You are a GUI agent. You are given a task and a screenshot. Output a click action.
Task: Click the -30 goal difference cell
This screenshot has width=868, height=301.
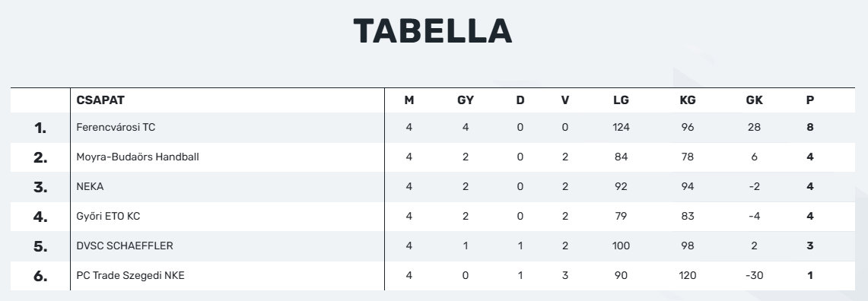755,275
